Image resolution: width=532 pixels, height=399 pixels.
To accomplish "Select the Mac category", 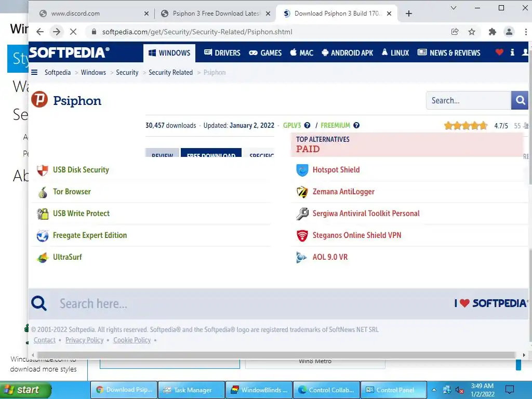I will click(x=301, y=53).
